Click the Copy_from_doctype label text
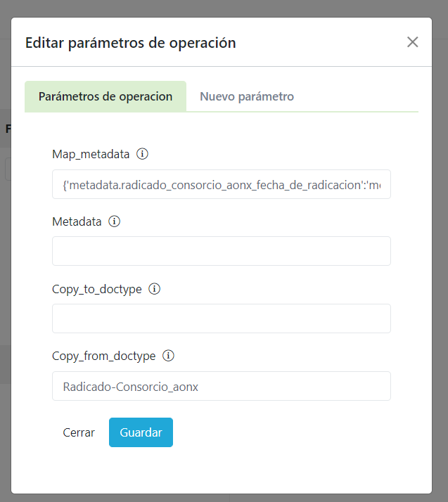 103,356
